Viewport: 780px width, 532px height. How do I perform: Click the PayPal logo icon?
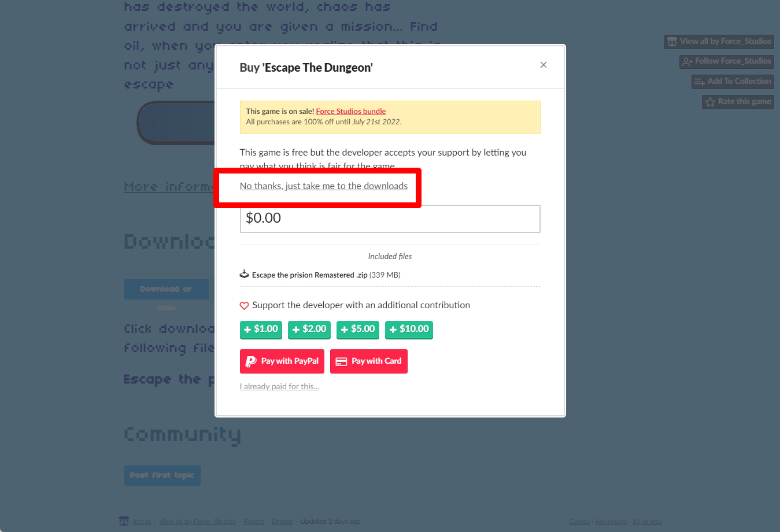click(x=251, y=361)
